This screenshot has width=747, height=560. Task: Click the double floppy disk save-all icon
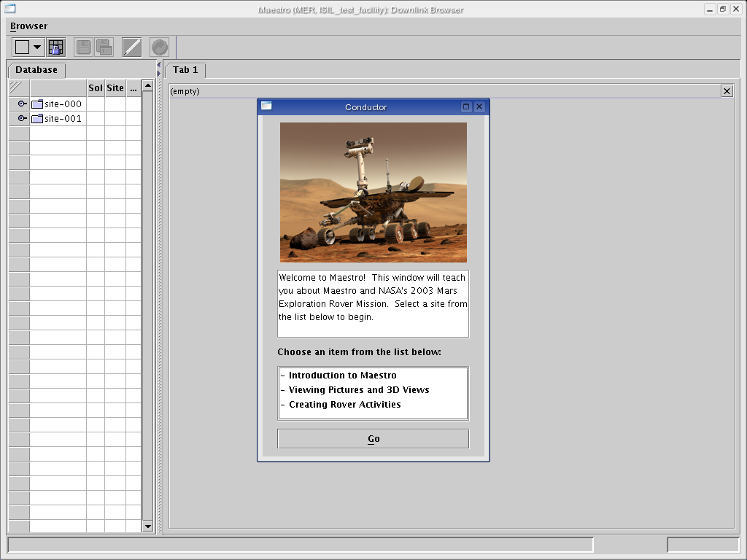pos(104,47)
